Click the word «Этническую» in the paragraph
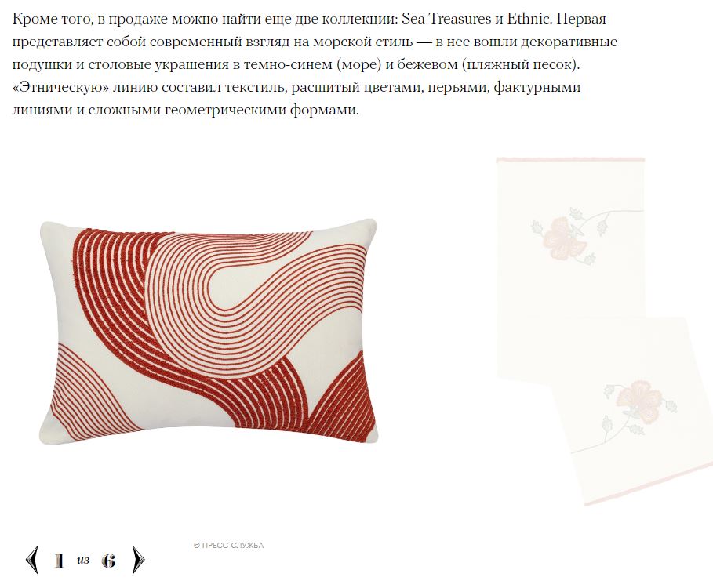 coord(61,87)
